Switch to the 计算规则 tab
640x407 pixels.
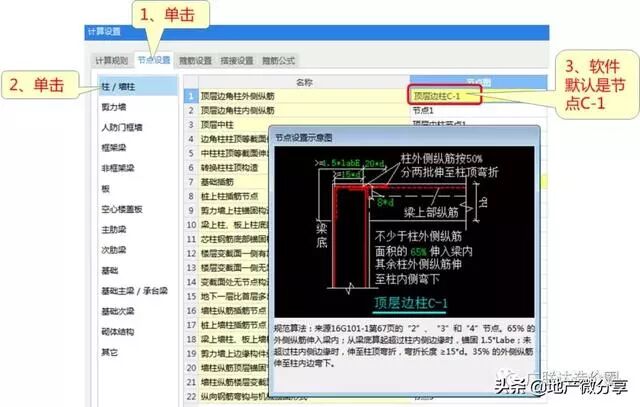[111, 61]
